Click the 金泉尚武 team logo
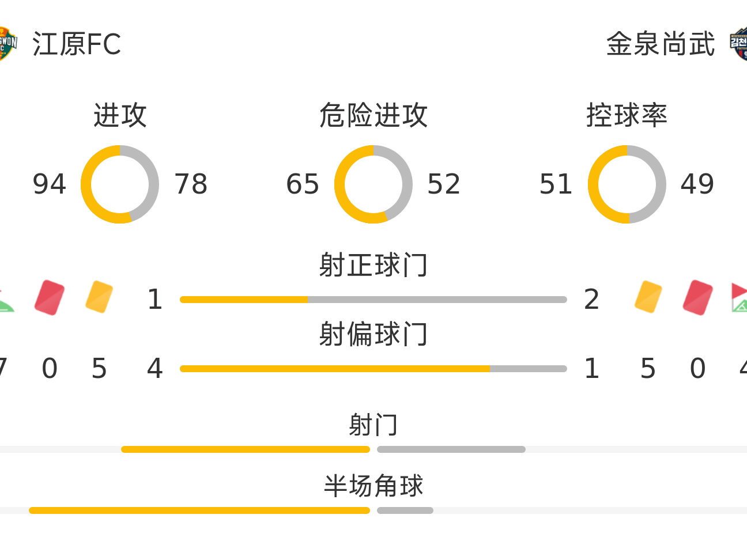747x560 pixels. (739, 44)
